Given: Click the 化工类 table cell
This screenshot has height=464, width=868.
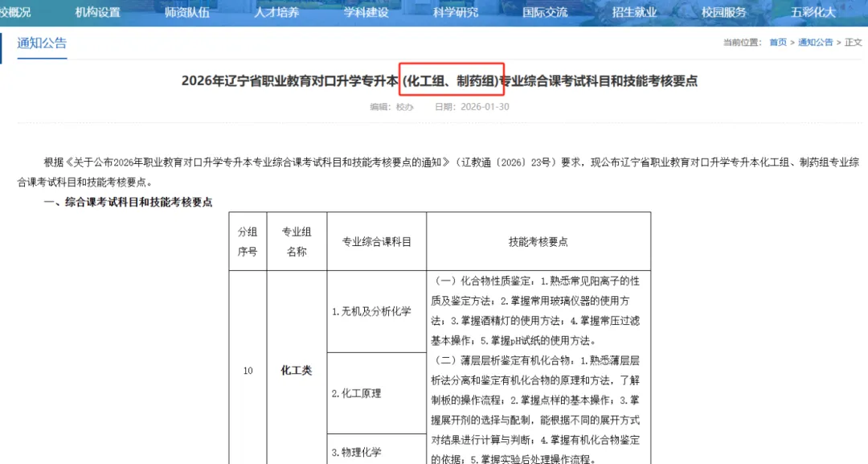Looking at the screenshot, I should pyautogui.click(x=297, y=371).
